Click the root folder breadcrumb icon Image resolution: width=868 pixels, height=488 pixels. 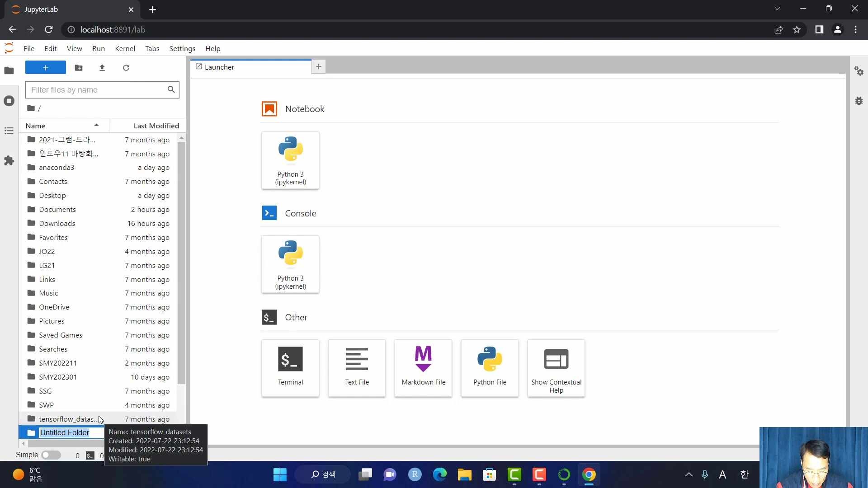coord(31,108)
